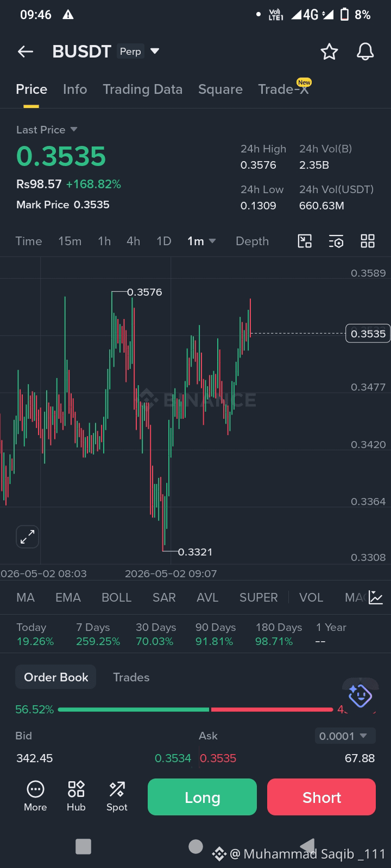Toggle the SAR indicator
The width and height of the screenshot is (391, 868).
click(164, 597)
